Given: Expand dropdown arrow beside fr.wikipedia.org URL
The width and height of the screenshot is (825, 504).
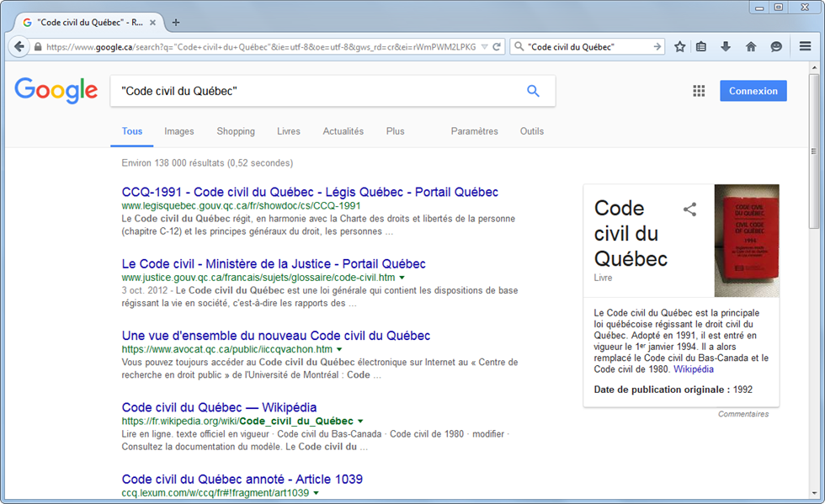Looking at the screenshot, I should click(x=360, y=421).
